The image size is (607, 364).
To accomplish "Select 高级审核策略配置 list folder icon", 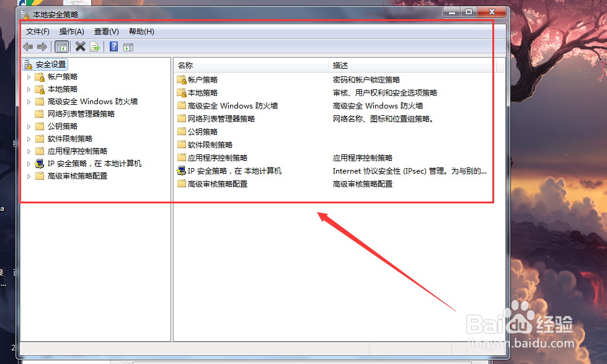I will (182, 184).
